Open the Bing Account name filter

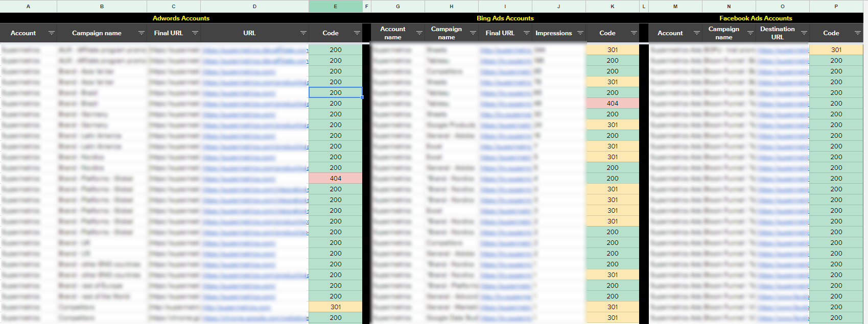point(419,33)
